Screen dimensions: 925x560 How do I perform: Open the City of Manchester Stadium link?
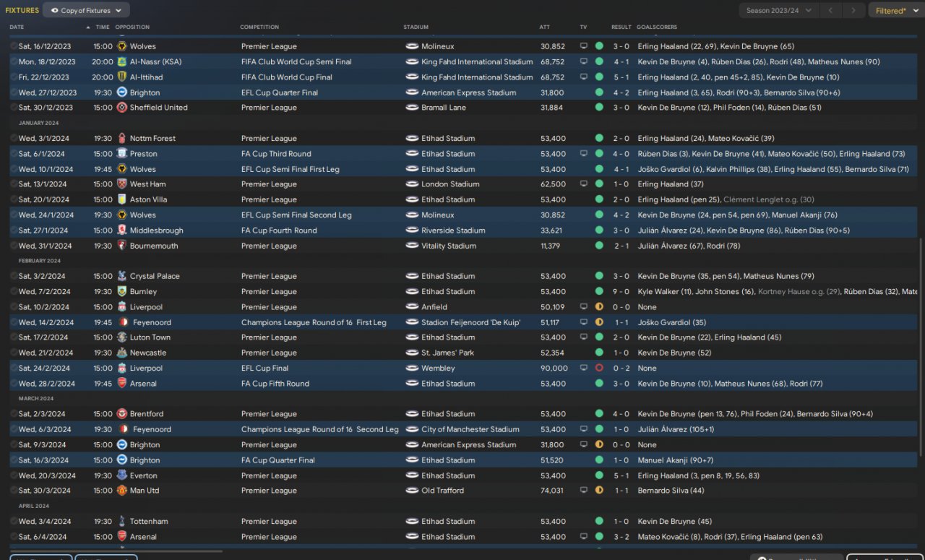[470, 429]
